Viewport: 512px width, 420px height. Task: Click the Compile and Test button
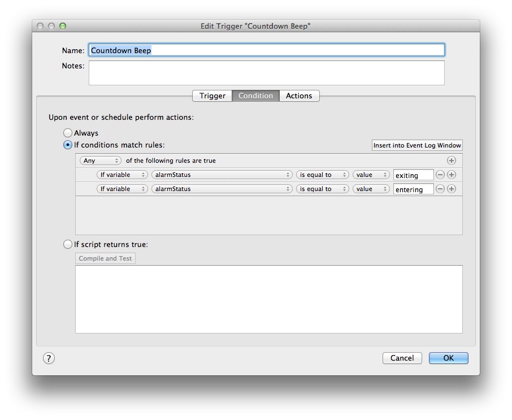tap(105, 258)
